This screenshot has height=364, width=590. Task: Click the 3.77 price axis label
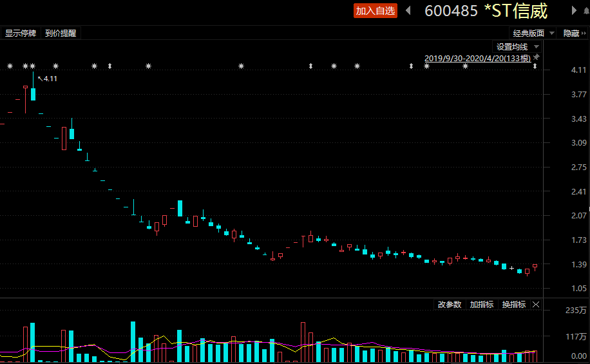pos(578,95)
